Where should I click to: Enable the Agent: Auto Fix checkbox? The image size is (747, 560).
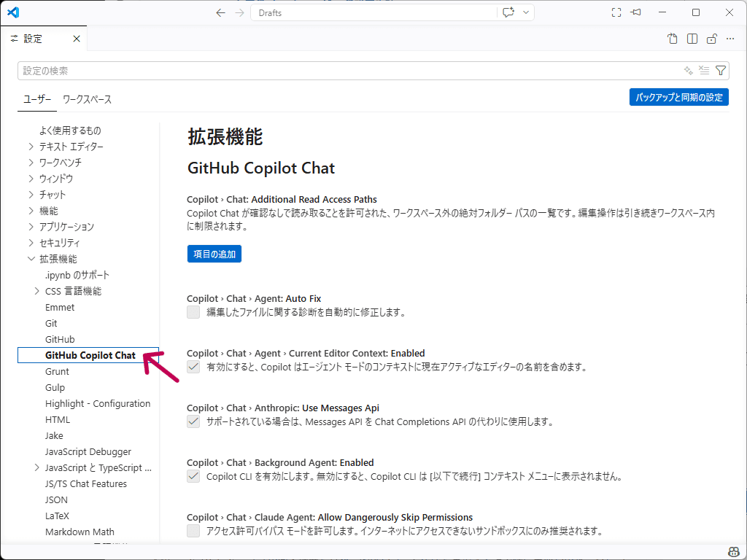[193, 312]
